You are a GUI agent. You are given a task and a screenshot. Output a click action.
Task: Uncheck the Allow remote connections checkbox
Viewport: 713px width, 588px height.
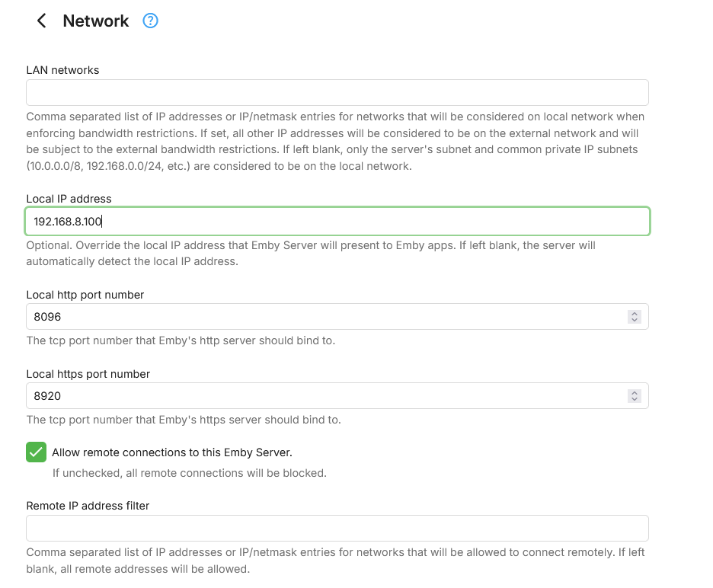(x=36, y=452)
